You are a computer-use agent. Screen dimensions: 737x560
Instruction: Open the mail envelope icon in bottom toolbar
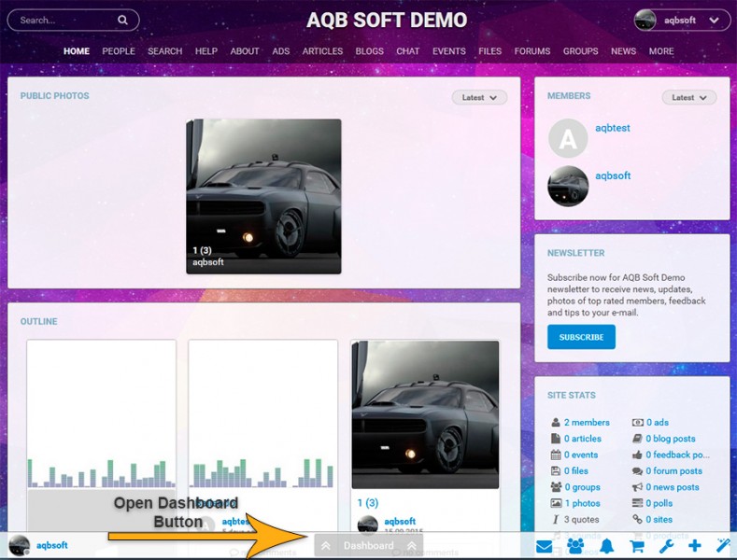click(x=545, y=546)
